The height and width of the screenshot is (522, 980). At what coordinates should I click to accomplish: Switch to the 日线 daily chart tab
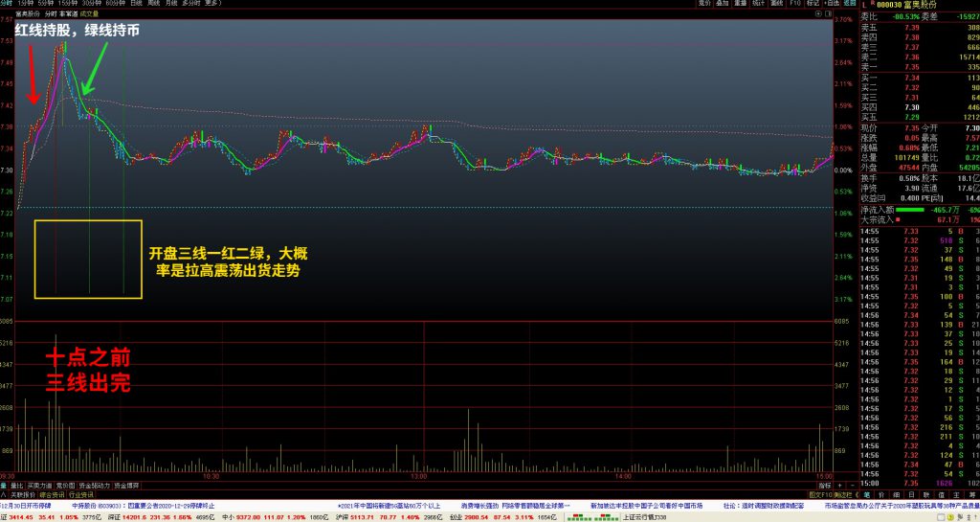[136, 4]
